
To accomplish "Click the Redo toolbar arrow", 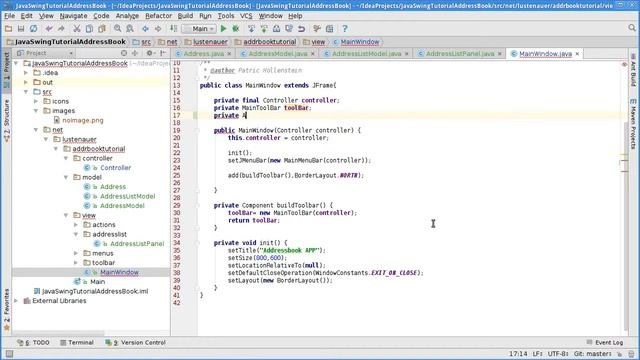I will (61, 29).
